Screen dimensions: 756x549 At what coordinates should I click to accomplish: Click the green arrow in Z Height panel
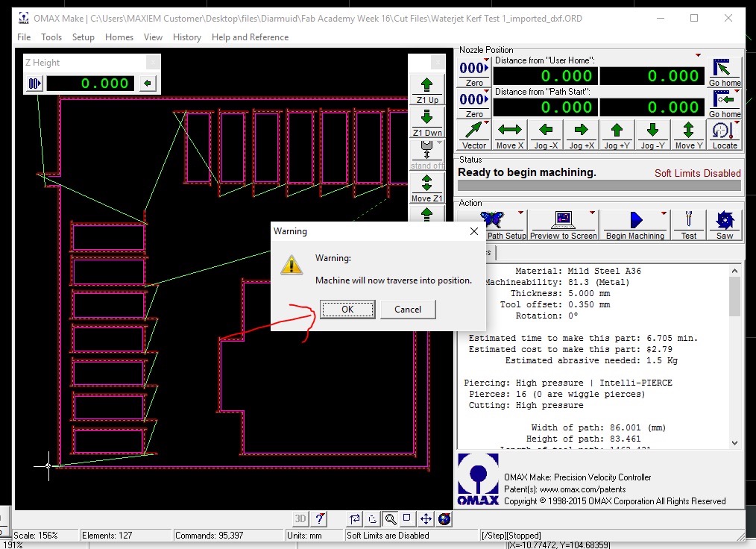click(148, 84)
